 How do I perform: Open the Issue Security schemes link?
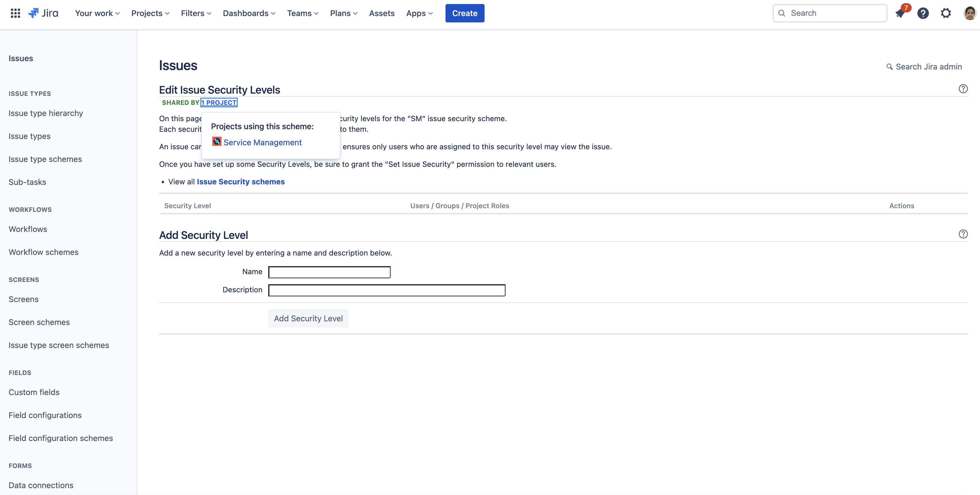pyautogui.click(x=240, y=182)
